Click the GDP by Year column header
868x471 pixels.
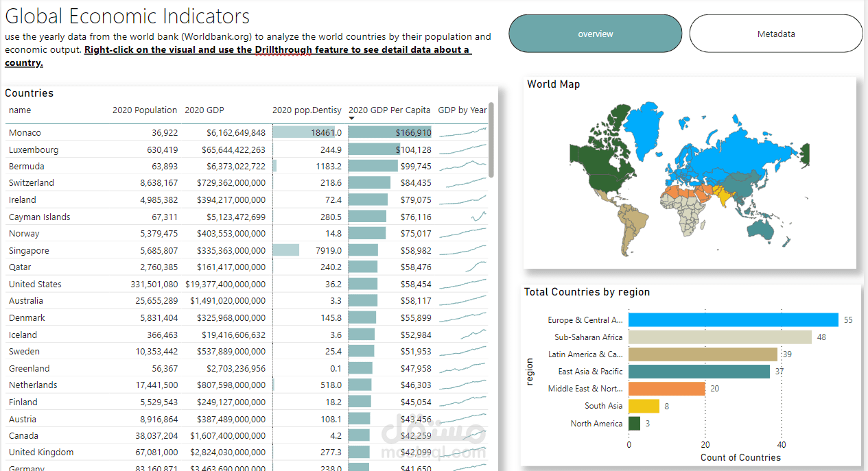point(462,110)
